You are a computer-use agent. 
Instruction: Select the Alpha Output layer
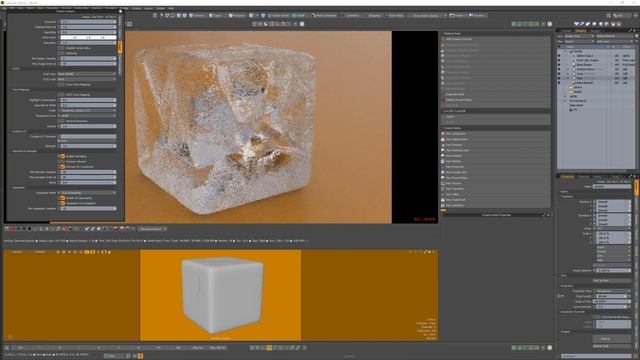pyautogui.click(x=585, y=56)
